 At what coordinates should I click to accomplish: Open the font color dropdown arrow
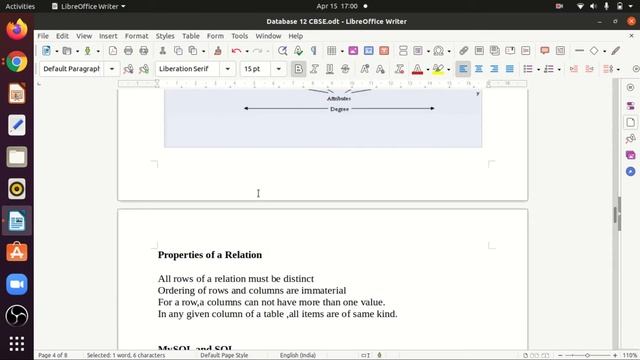pos(427,69)
